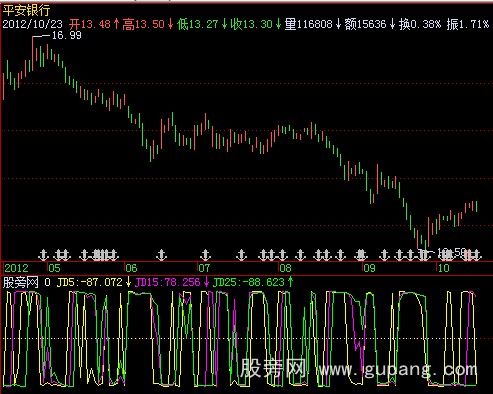Click the turnover amount 额15636 value
The width and height of the screenshot is (493, 394).
pos(365,24)
